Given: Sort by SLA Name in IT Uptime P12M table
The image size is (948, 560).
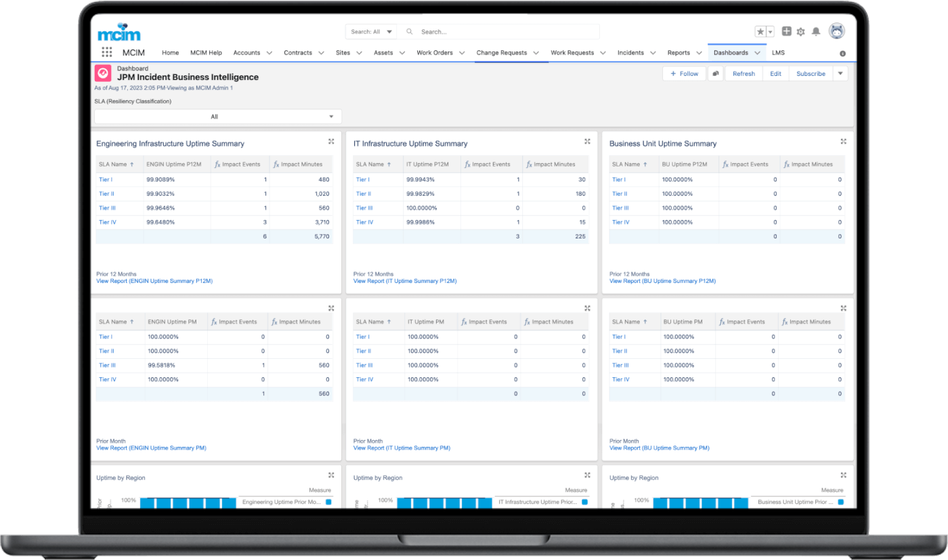Looking at the screenshot, I should click(374, 164).
